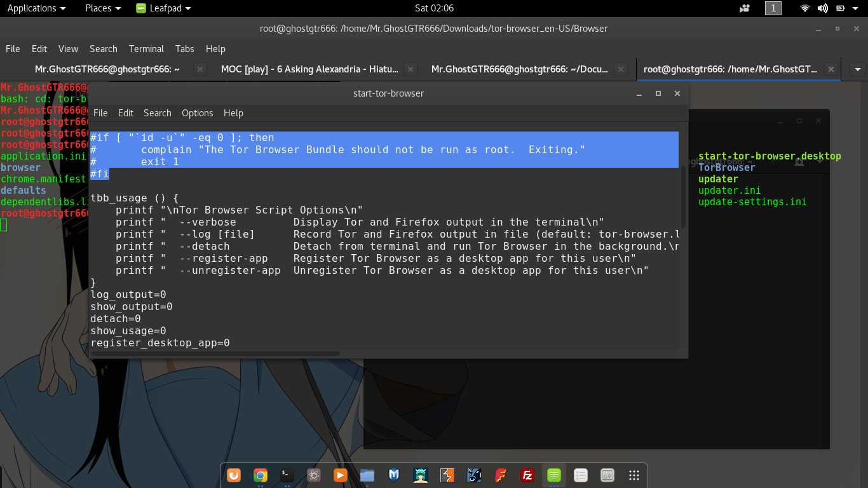The height and width of the screenshot is (488, 868).
Task: Open the orange media player dock icon
Action: (341, 475)
